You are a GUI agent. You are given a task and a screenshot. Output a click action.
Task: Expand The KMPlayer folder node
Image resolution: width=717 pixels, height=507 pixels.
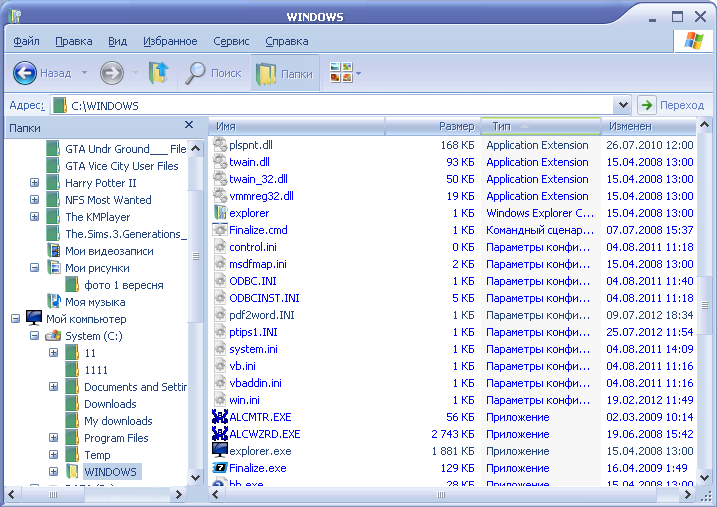click(x=34, y=217)
